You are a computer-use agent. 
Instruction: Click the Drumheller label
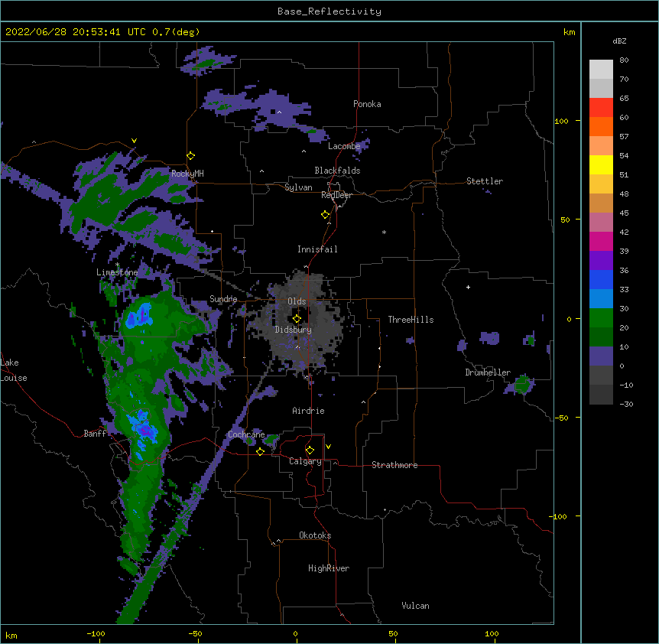[x=488, y=372]
